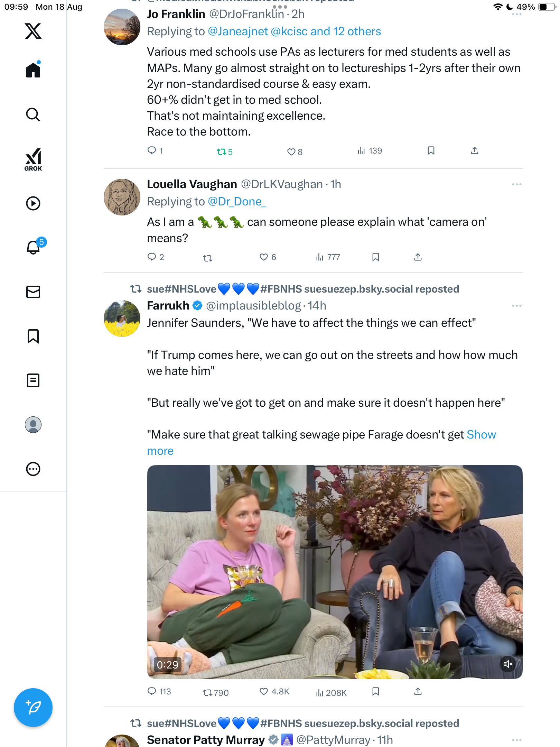Play the Jennifer Saunders video thumbnail

tap(335, 571)
